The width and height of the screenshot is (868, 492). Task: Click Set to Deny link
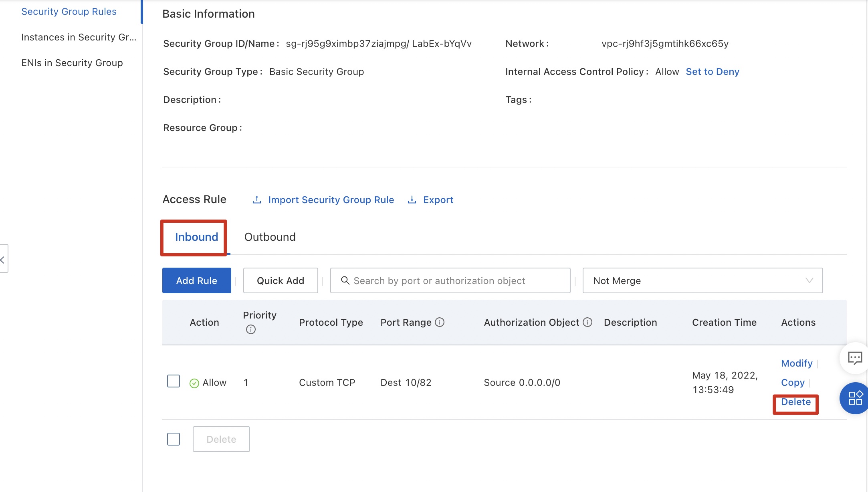tap(713, 72)
